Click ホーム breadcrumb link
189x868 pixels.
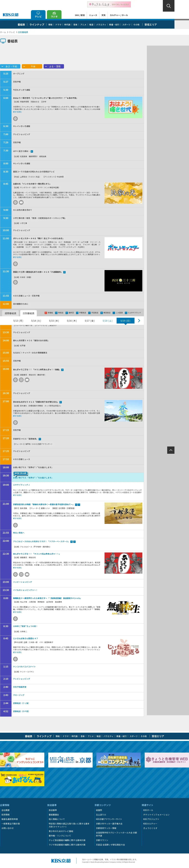pos(3,32)
